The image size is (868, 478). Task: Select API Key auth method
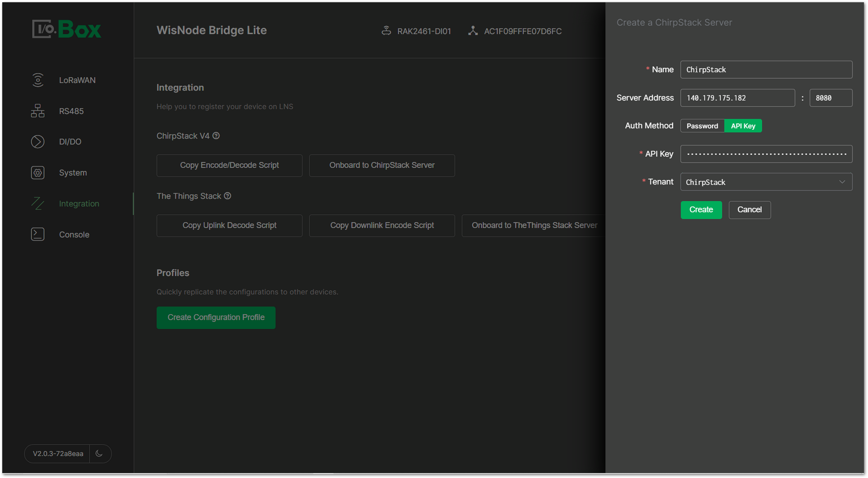pyautogui.click(x=743, y=126)
